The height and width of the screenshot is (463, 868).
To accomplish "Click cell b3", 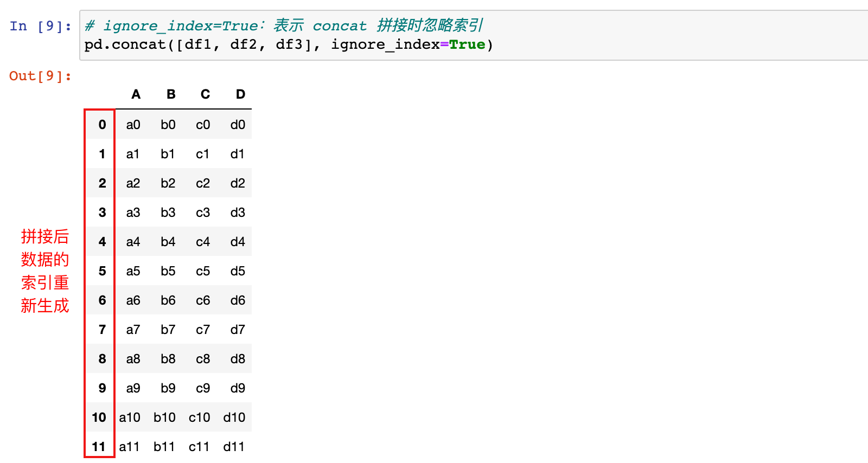I will [168, 213].
